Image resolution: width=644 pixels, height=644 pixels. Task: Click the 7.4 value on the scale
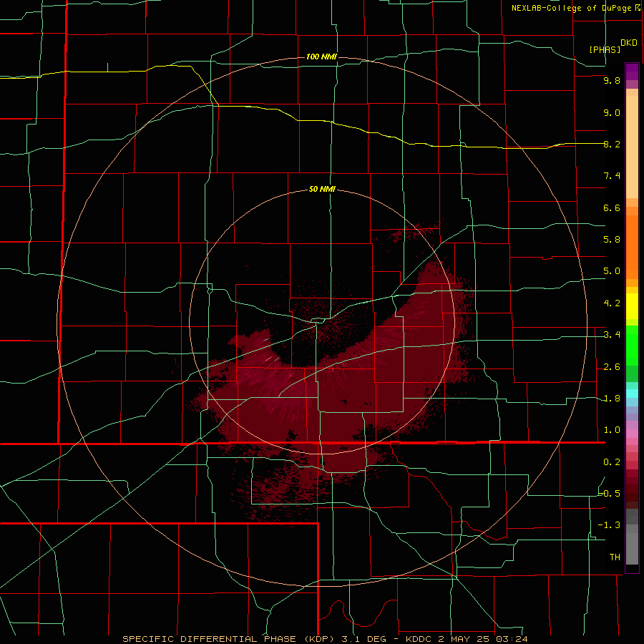coord(612,176)
